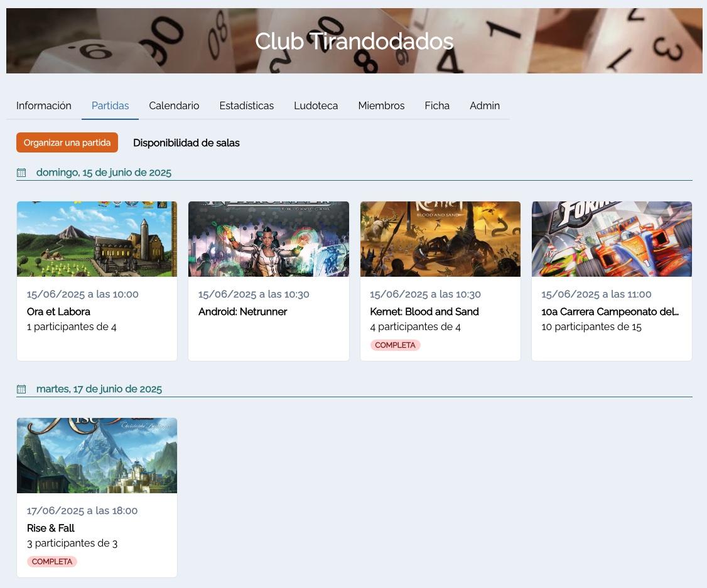
Task: Open the Admin tab
Action: [485, 106]
